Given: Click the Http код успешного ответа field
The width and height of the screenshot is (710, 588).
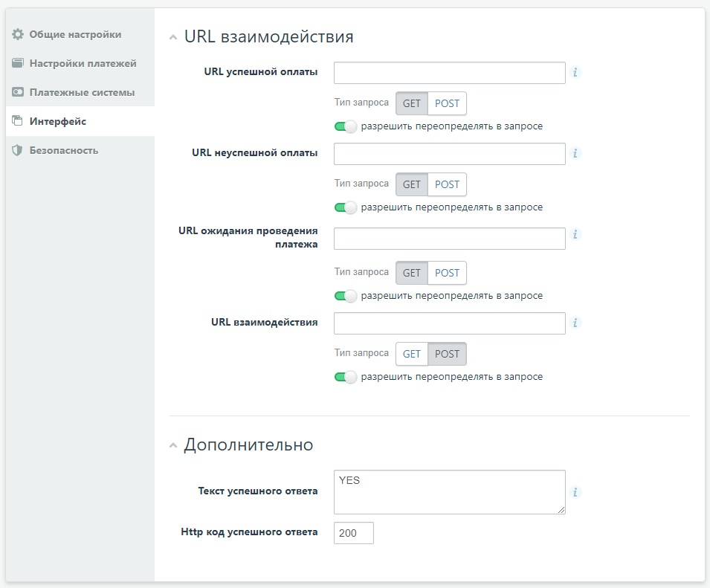Looking at the screenshot, I should coord(353,533).
